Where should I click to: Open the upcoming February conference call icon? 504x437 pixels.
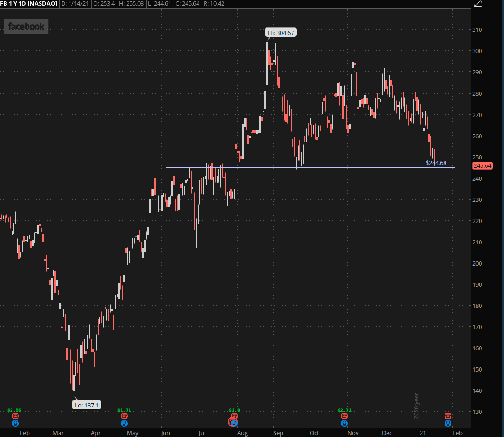(x=448, y=416)
